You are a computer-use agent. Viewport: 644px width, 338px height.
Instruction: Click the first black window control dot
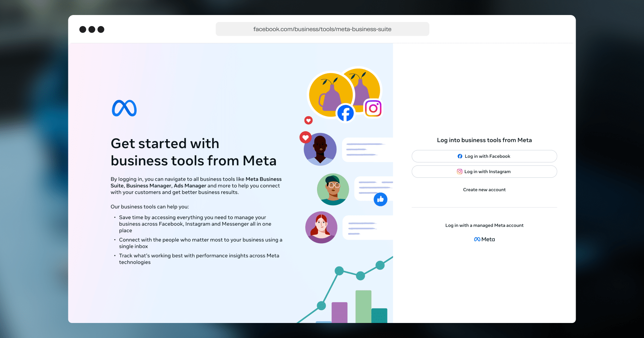83,29
